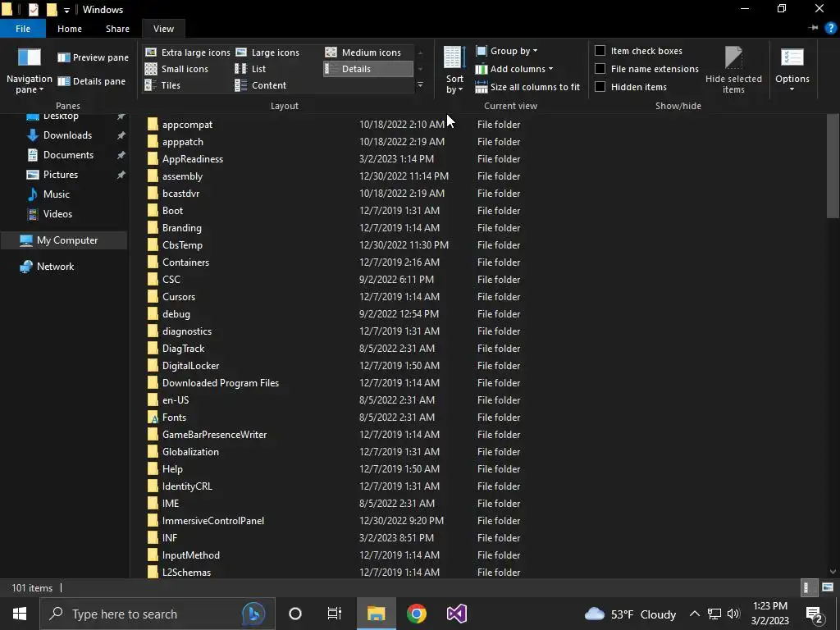This screenshot has width=840, height=630.
Task: Click the file list vertical scrollbar thumb
Action: tap(833, 166)
